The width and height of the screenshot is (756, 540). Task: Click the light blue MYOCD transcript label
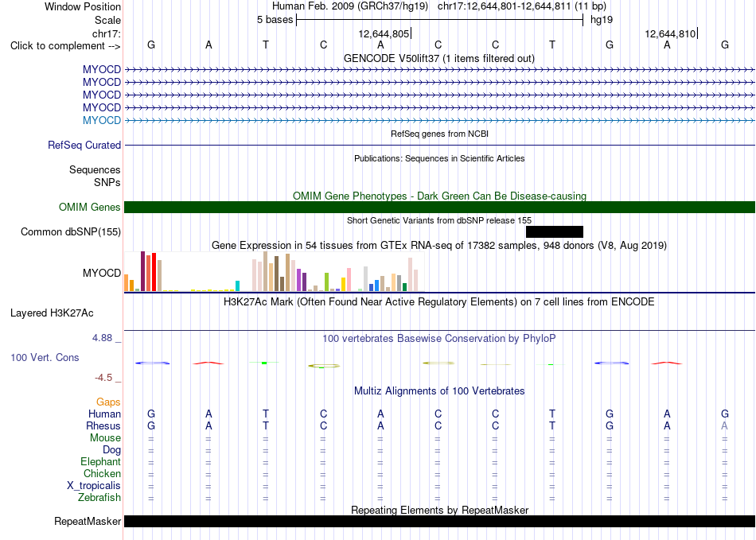102,120
